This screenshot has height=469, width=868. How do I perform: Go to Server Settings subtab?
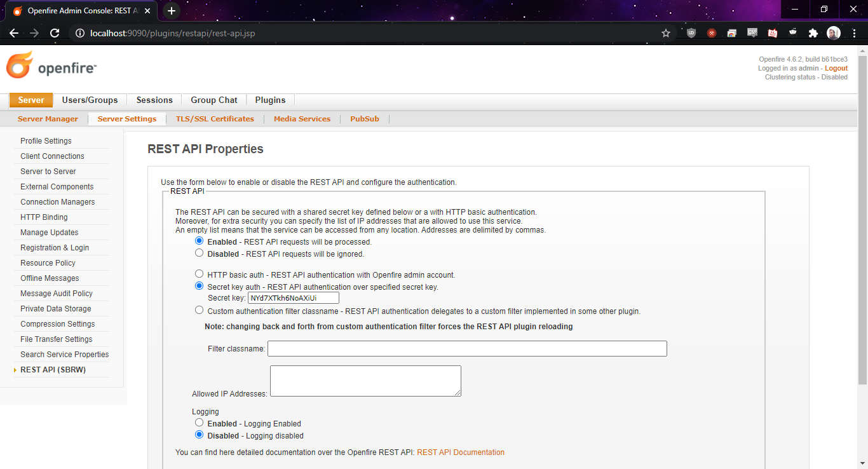click(127, 119)
